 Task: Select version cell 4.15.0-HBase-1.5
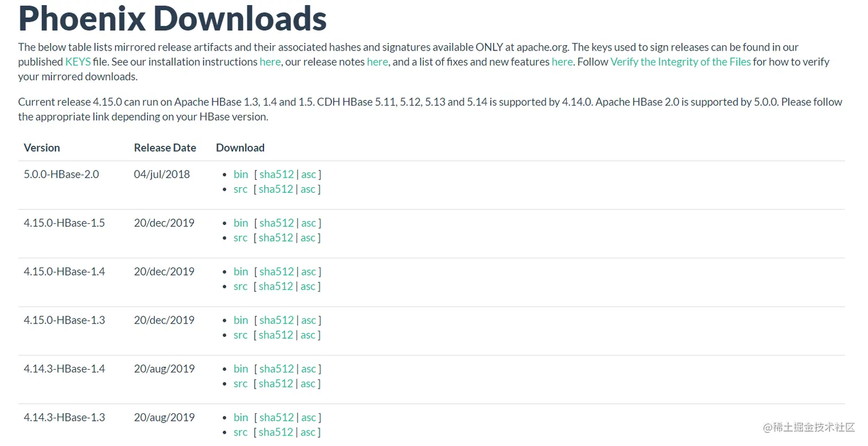coord(64,223)
